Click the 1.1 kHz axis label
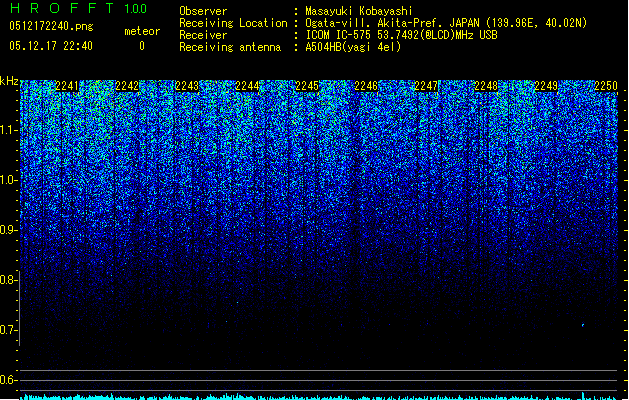Viewport: 629px width, 400px height. coord(8,131)
